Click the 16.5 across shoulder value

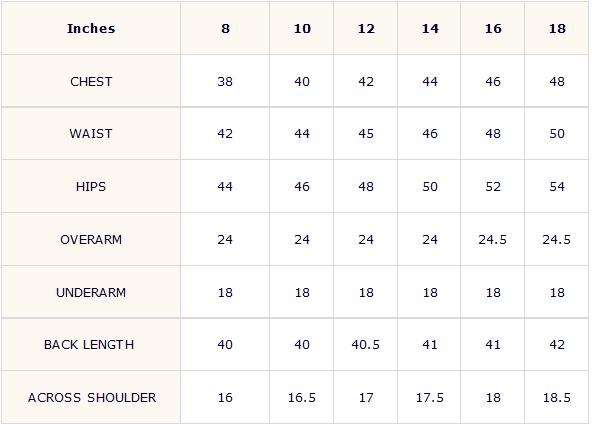pos(302,398)
